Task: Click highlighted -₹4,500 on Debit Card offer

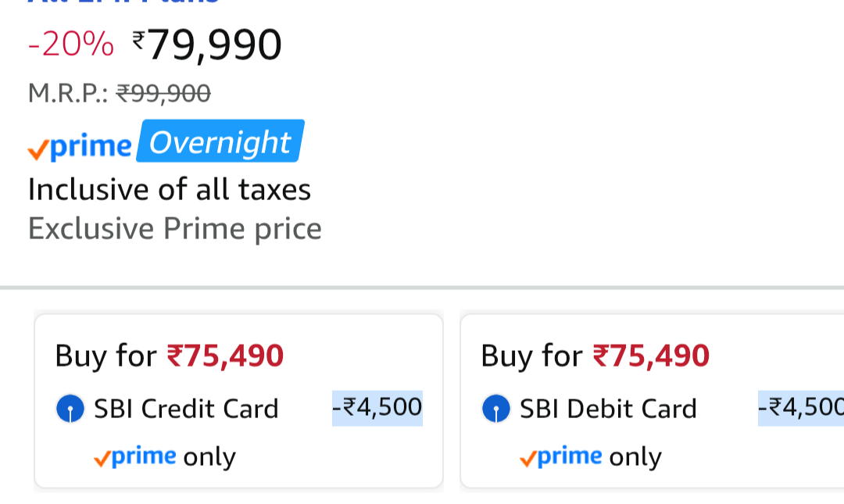Action: [x=801, y=408]
